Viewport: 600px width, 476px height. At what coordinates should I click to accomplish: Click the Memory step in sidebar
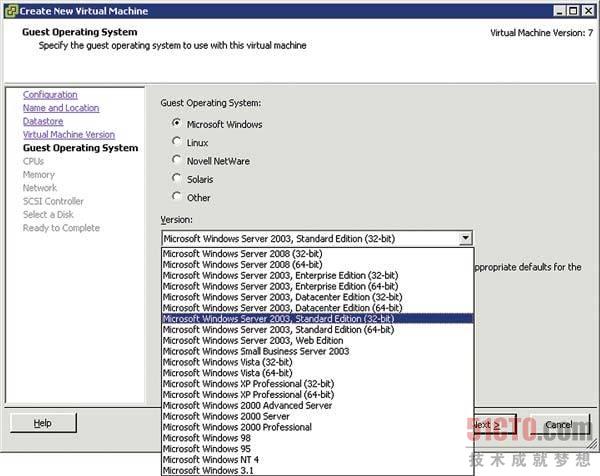point(39,174)
